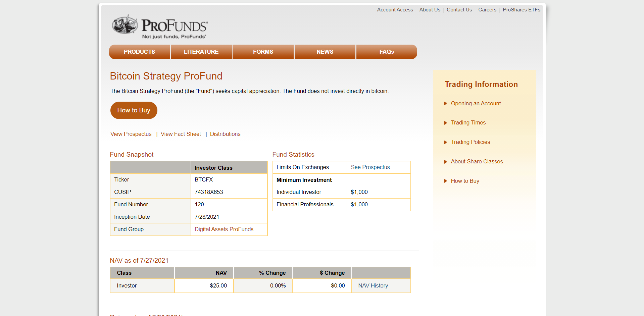Screen dimensions: 644x316
Task: Click the Minimum Investment header row
Action: tap(342, 180)
